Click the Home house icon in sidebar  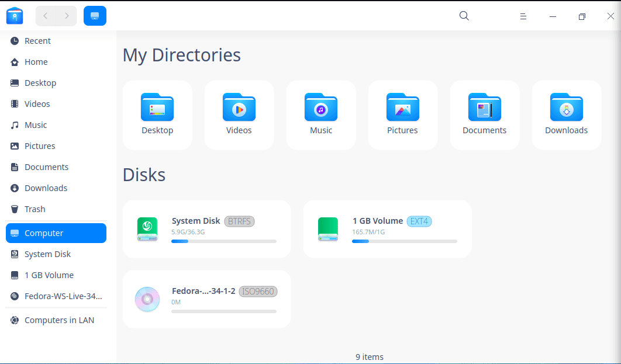[15, 62]
